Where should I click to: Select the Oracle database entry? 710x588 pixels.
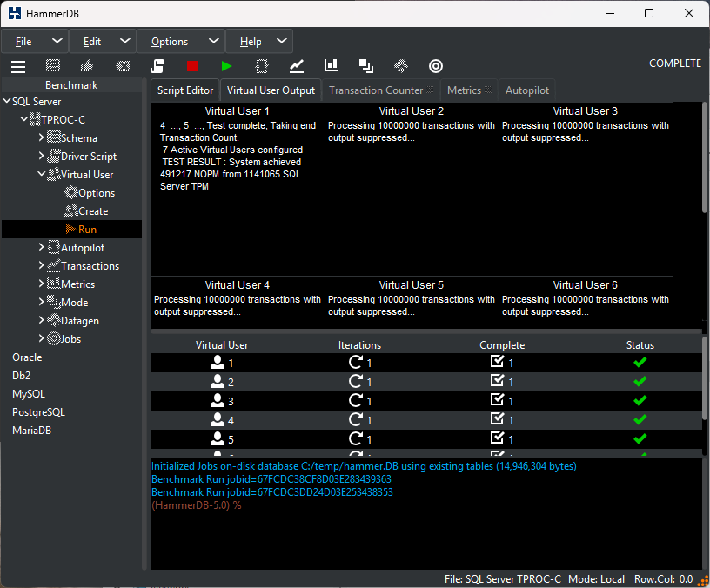point(27,357)
